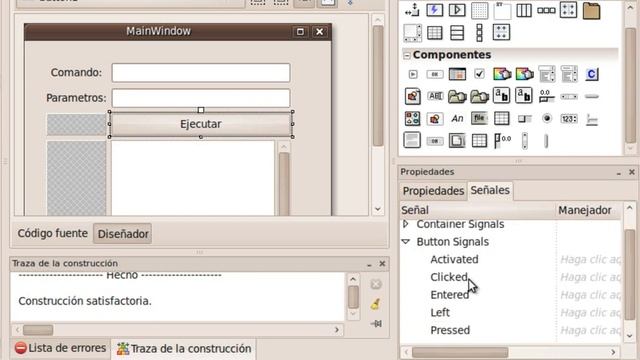This screenshot has width=640, height=360.
Task: Pick the SpinButton '123' widget
Action: 569,119
